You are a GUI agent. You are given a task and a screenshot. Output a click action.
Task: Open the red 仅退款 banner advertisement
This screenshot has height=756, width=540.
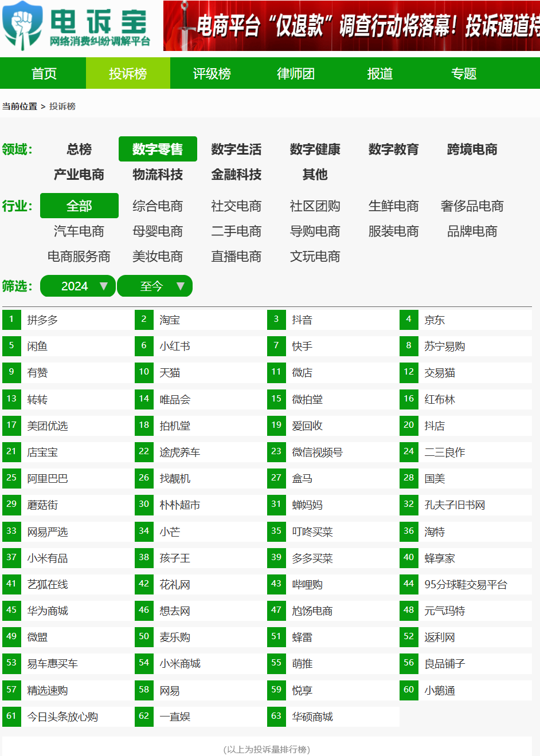click(351, 26)
